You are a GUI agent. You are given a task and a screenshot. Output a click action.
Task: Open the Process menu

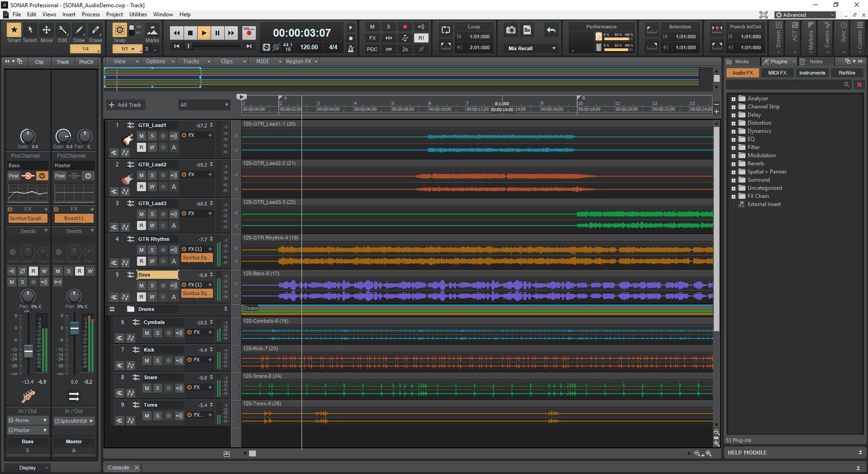pyautogui.click(x=90, y=14)
